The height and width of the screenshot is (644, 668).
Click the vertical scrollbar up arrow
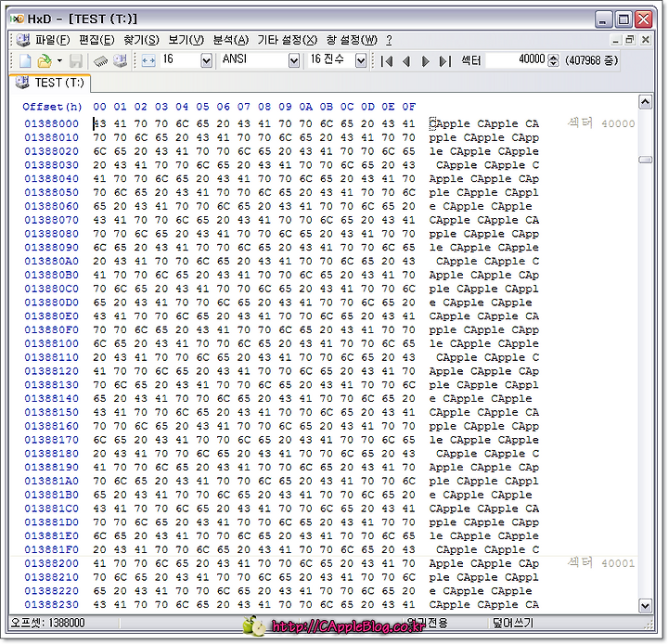645,102
